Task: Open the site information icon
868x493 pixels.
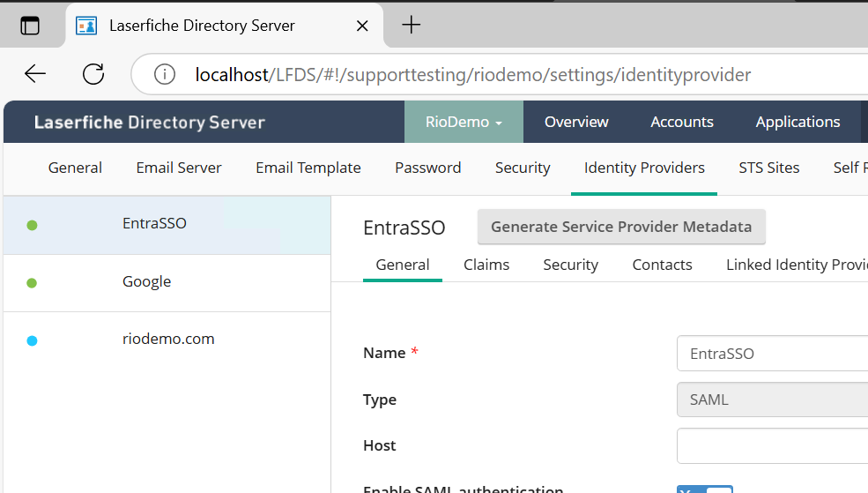Action: 165,74
